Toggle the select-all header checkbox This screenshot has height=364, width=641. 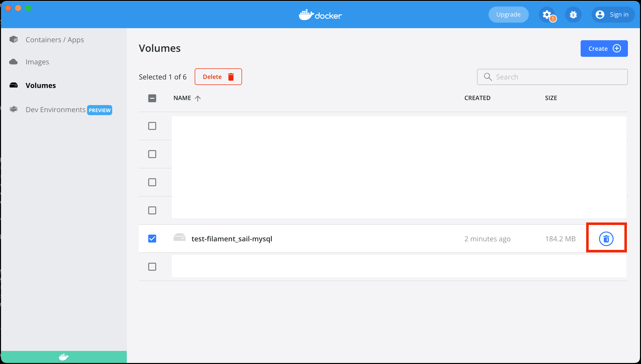152,98
